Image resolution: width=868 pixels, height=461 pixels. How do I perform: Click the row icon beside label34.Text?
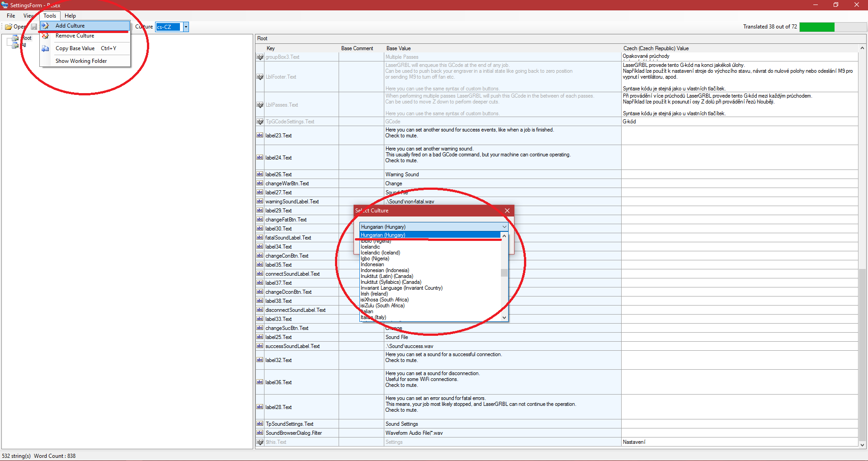pos(260,246)
